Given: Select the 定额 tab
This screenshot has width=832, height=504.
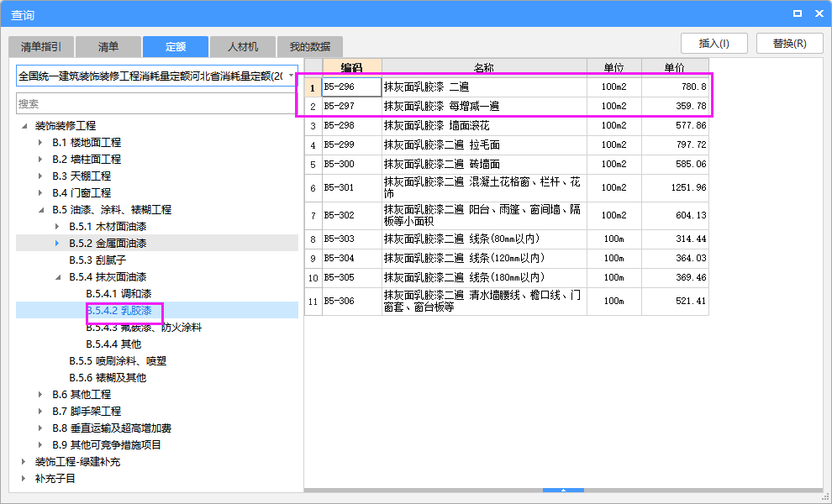Looking at the screenshot, I should coord(176,47).
